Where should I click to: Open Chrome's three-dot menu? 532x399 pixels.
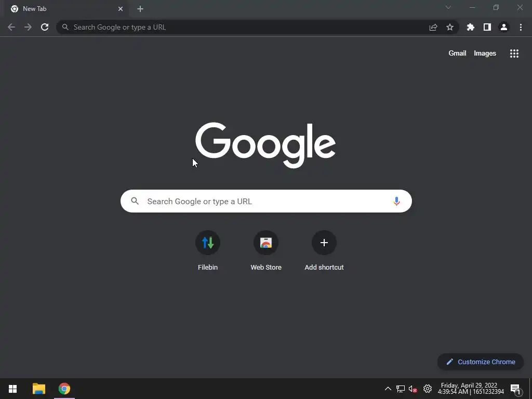[x=521, y=27]
